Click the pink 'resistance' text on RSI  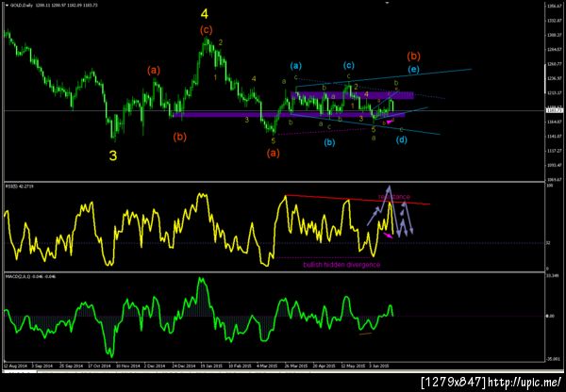click(x=393, y=197)
